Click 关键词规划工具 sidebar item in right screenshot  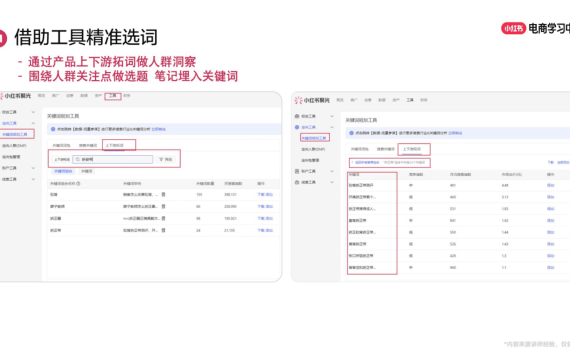[314, 138]
